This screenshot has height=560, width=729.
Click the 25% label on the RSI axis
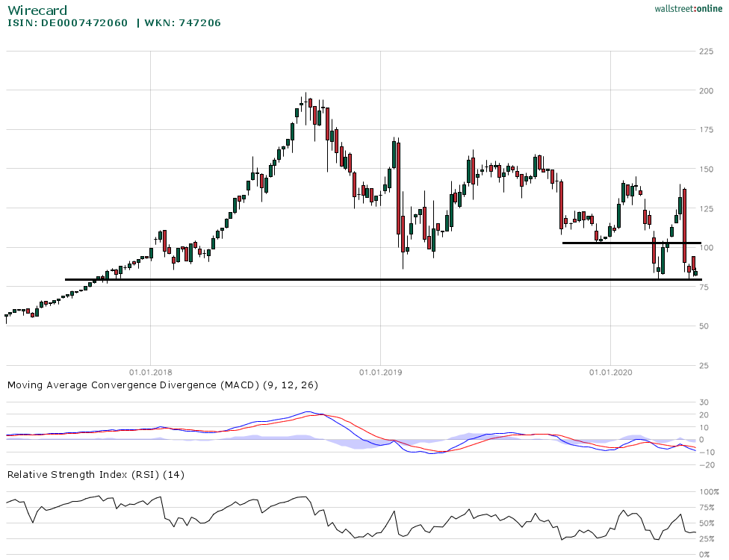(x=707, y=539)
